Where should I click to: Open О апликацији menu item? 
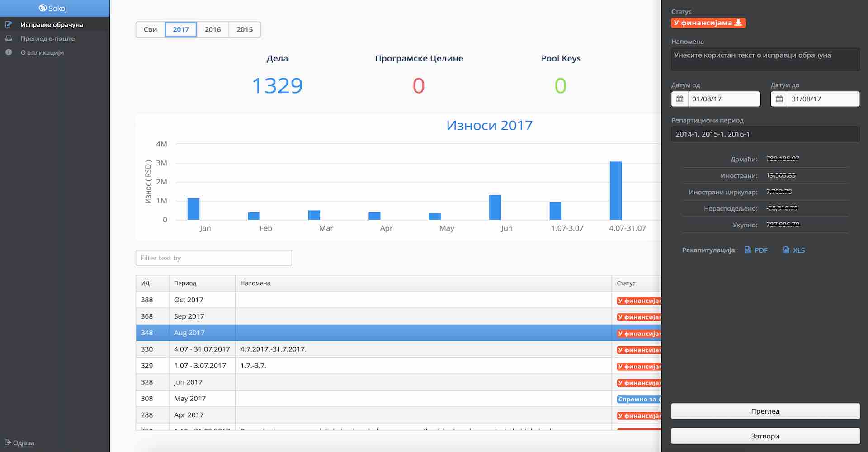42,52
